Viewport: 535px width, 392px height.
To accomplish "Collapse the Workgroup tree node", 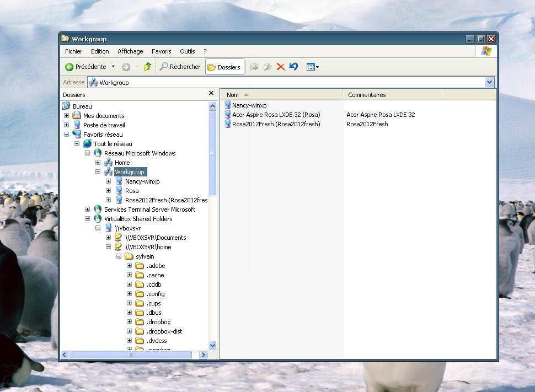I will tap(98, 172).
